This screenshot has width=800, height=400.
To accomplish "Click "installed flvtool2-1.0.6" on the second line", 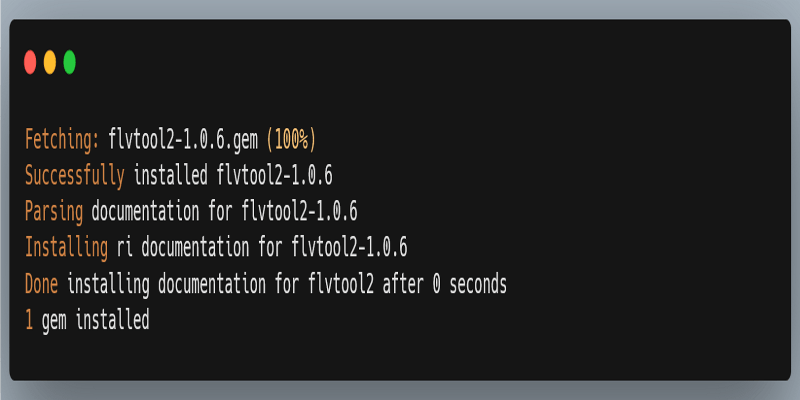I will (x=233, y=176).
